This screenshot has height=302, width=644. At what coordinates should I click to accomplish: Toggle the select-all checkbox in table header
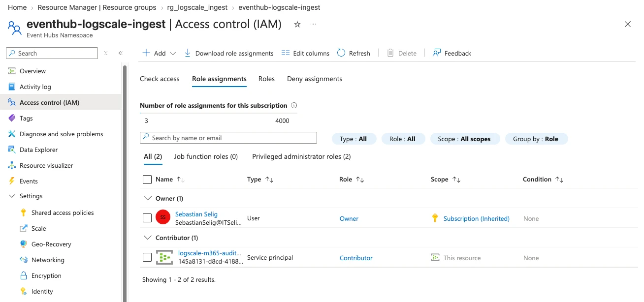pos(147,180)
